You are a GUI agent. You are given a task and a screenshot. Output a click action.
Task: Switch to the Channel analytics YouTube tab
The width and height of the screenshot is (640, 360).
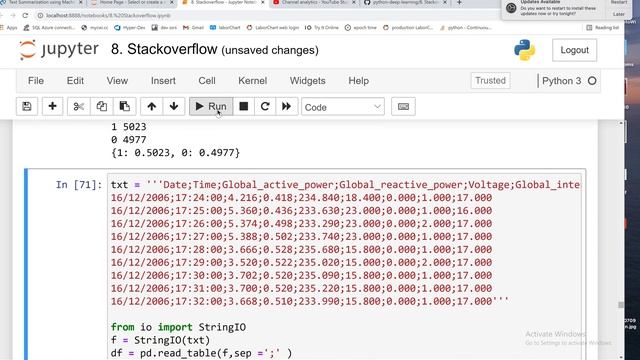pyautogui.click(x=313, y=3)
